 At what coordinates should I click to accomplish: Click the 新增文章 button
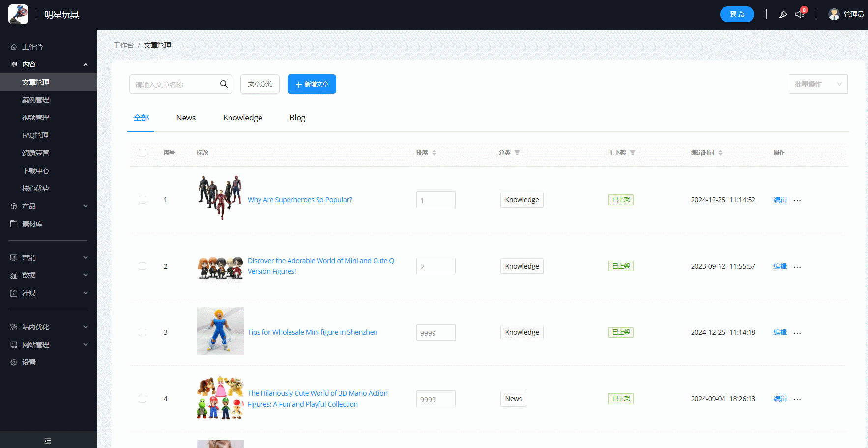coord(312,84)
